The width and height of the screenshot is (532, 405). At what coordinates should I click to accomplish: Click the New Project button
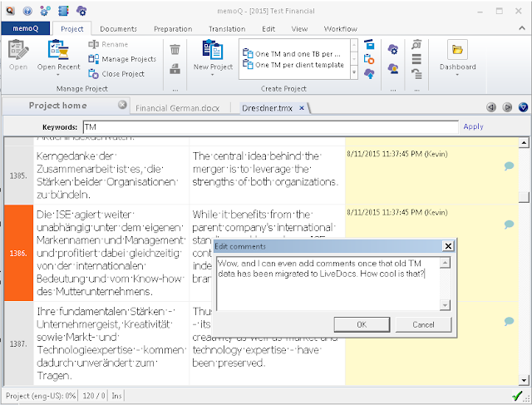(213, 57)
